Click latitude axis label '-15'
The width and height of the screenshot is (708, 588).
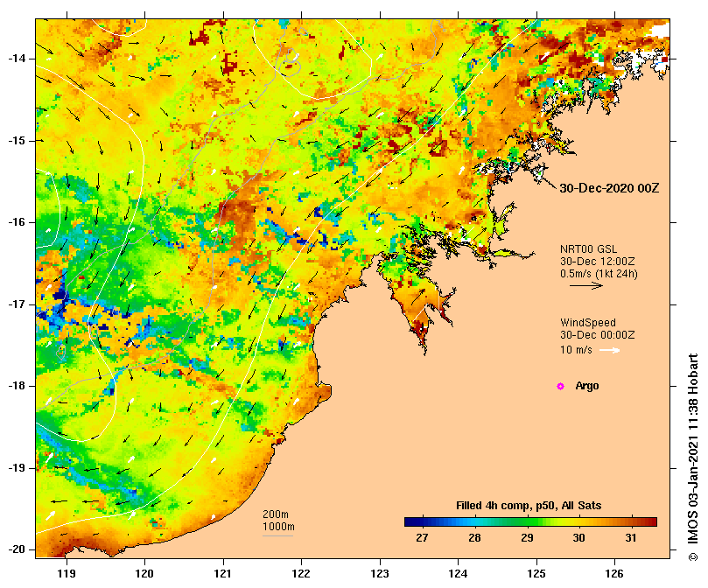pyautogui.click(x=17, y=141)
